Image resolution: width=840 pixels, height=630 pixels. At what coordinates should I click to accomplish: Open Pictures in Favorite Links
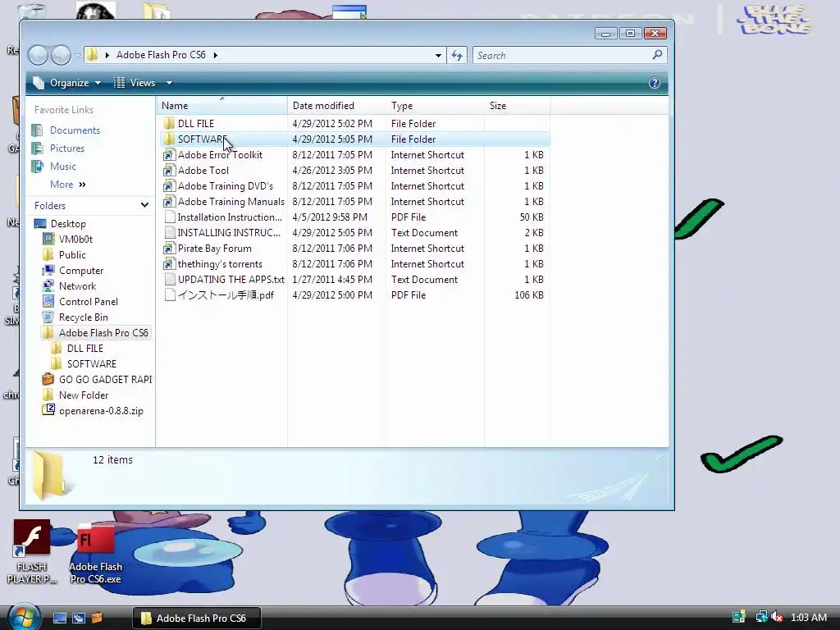[x=67, y=148]
